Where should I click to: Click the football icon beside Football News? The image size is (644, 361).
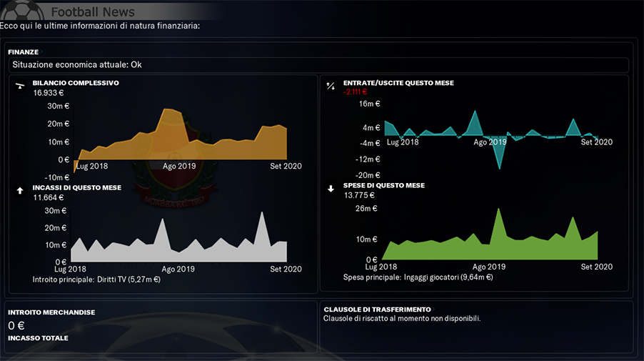[x=22, y=10]
